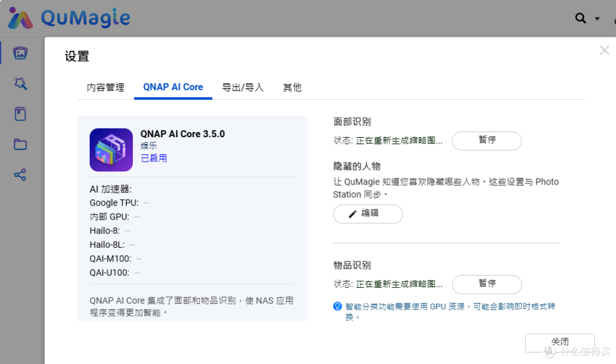
Task: Click face recognition status 正在重新生成缩略图...
Action: [x=399, y=141]
